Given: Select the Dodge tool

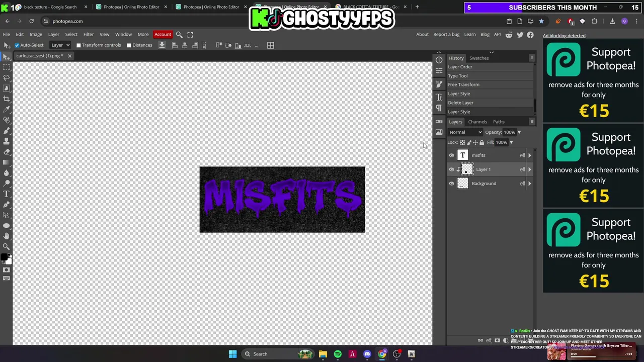Looking at the screenshot, I should click(7, 183).
